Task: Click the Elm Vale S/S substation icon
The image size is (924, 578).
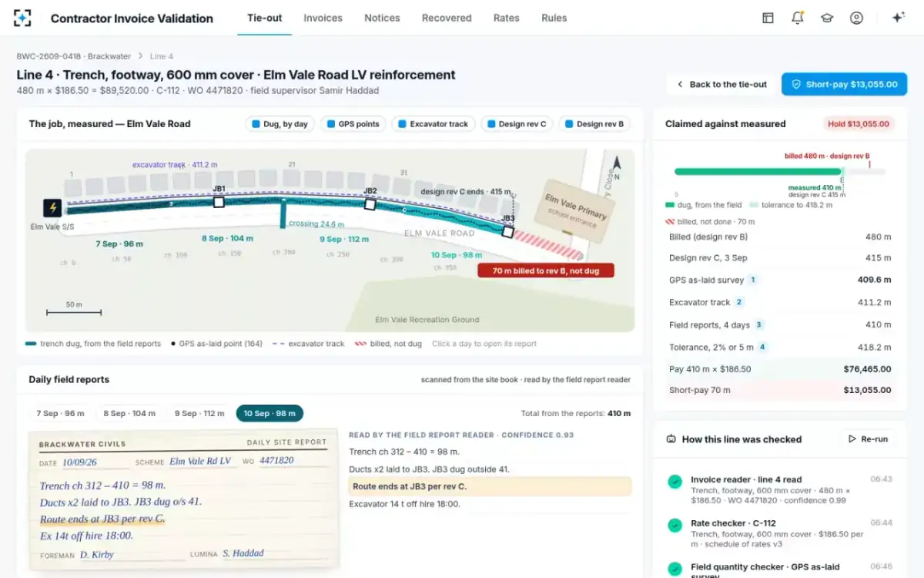Action: pos(53,208)
